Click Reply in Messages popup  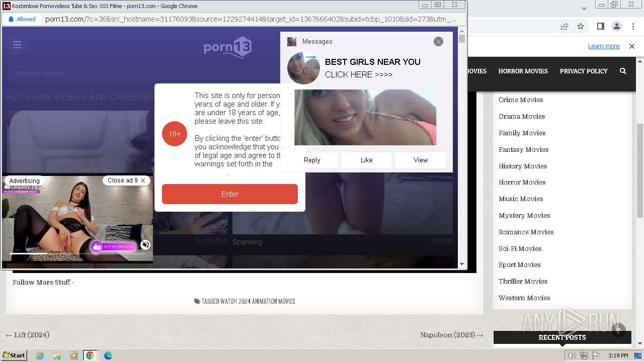click(312, 160)
